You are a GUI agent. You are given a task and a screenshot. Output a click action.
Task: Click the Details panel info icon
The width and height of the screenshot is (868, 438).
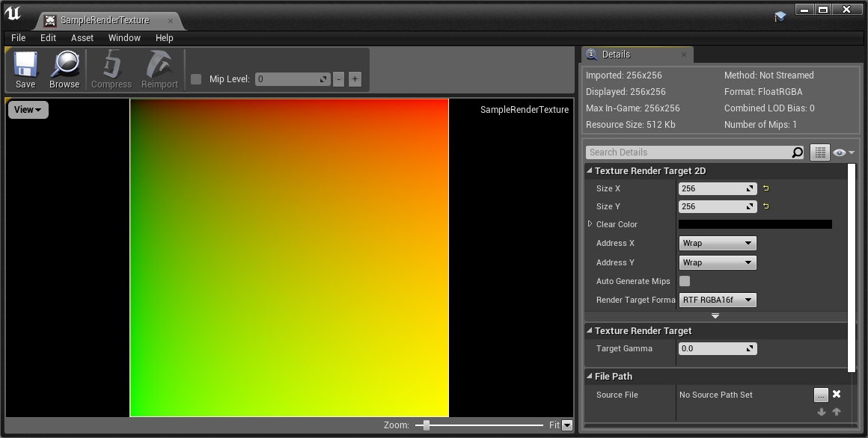pyautogui.click(x=591, y=55)
